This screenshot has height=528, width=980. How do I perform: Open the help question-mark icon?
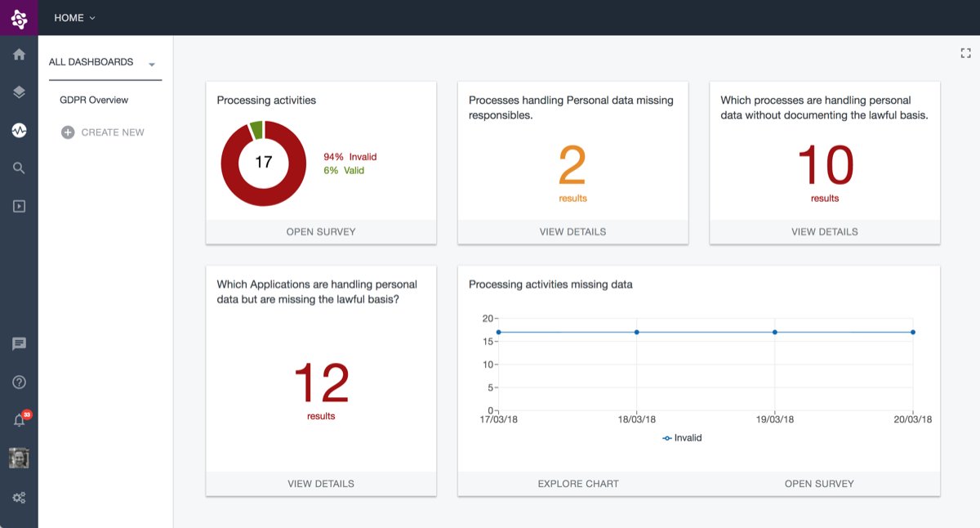click(19, 382)
